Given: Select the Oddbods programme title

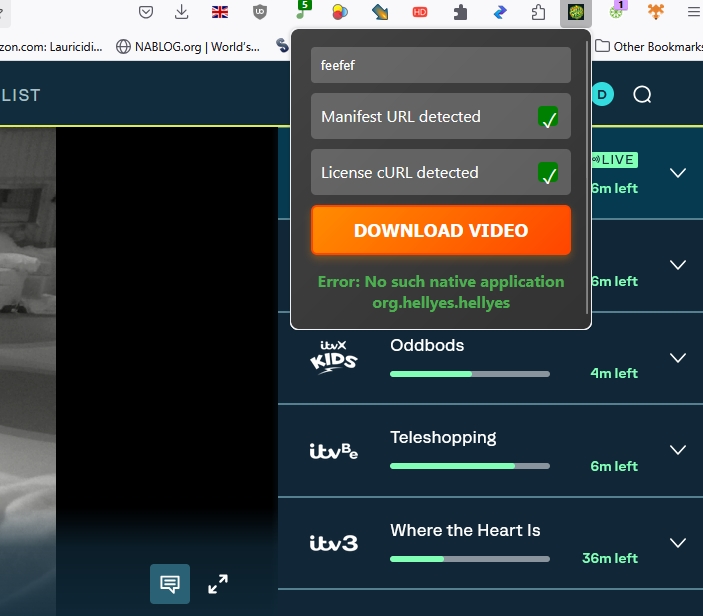Looking at the screenshot, I should (x=427, y=346).
